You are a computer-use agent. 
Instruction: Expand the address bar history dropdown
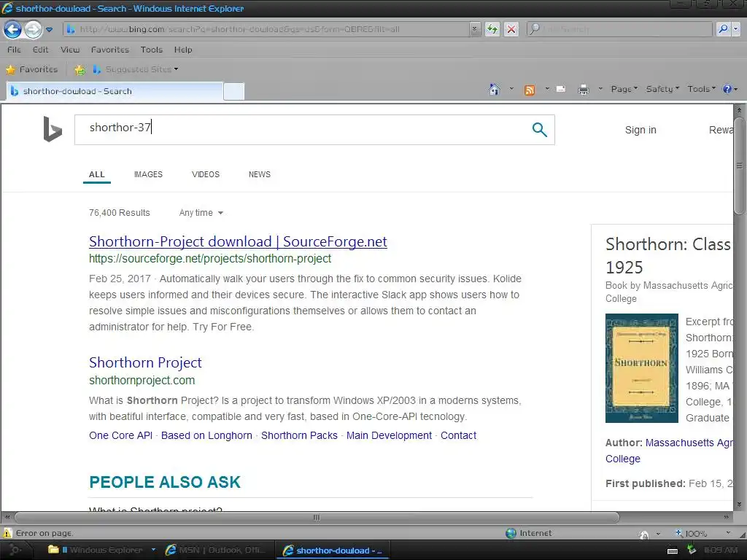(x=474, y=29)
